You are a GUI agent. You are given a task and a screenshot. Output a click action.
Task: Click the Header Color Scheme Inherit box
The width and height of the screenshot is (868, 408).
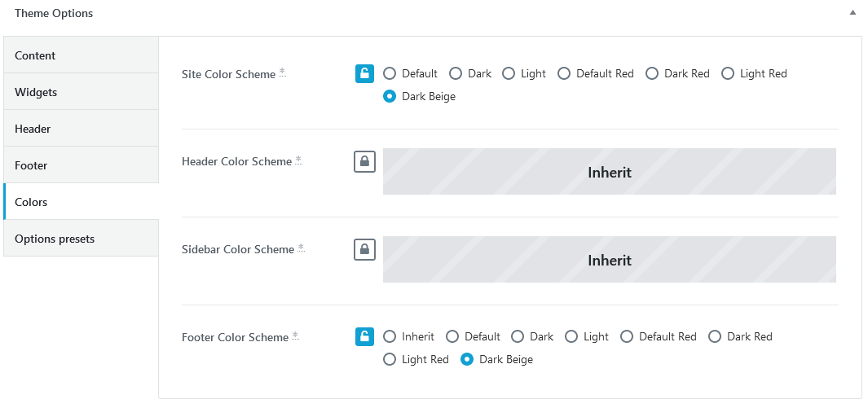[610, 171]
